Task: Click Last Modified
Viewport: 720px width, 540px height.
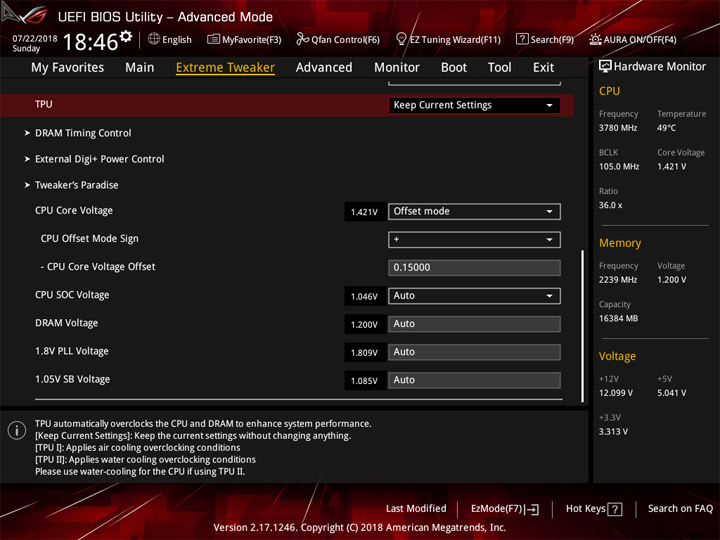Action: tap(416, 509)
